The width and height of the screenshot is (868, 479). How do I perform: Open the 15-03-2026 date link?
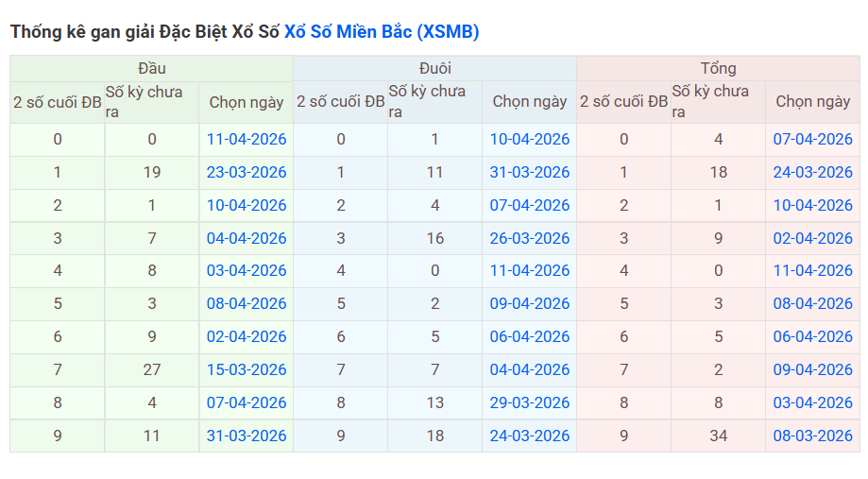(247, 369)
